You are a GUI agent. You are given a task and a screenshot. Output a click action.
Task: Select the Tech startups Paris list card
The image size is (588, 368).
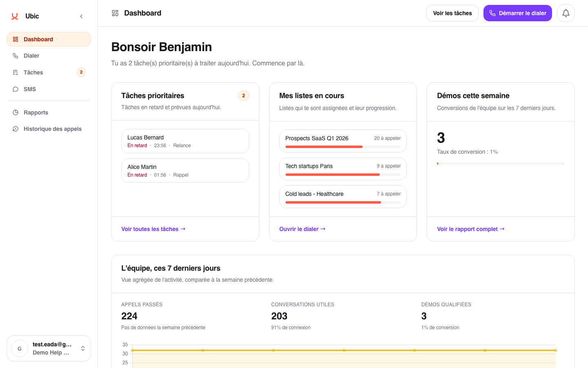tap(343, 169)
